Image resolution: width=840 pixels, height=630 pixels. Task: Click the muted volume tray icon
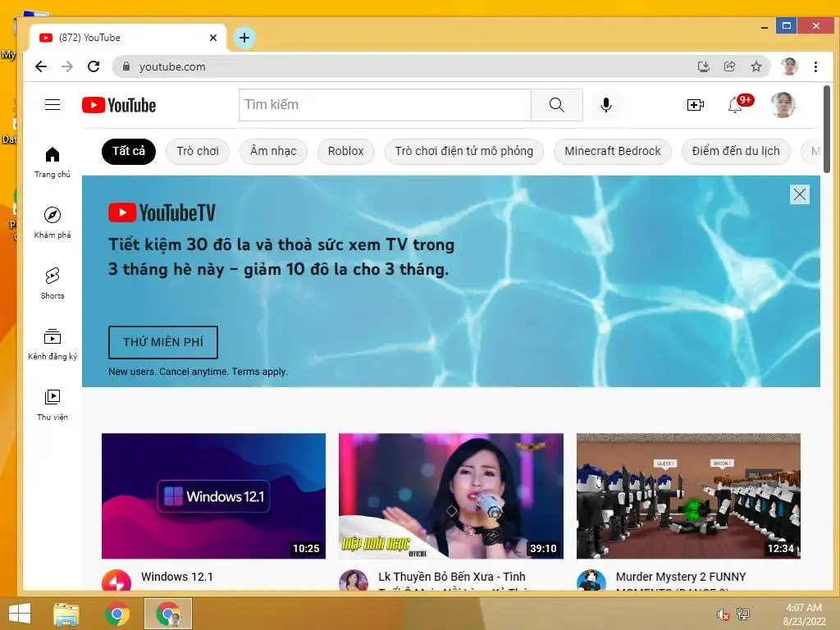point(723,614)
